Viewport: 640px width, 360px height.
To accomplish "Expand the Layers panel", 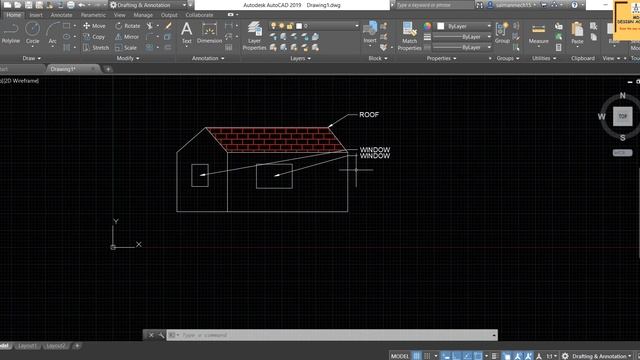I will pyautogui.click(x=300, y=58).
